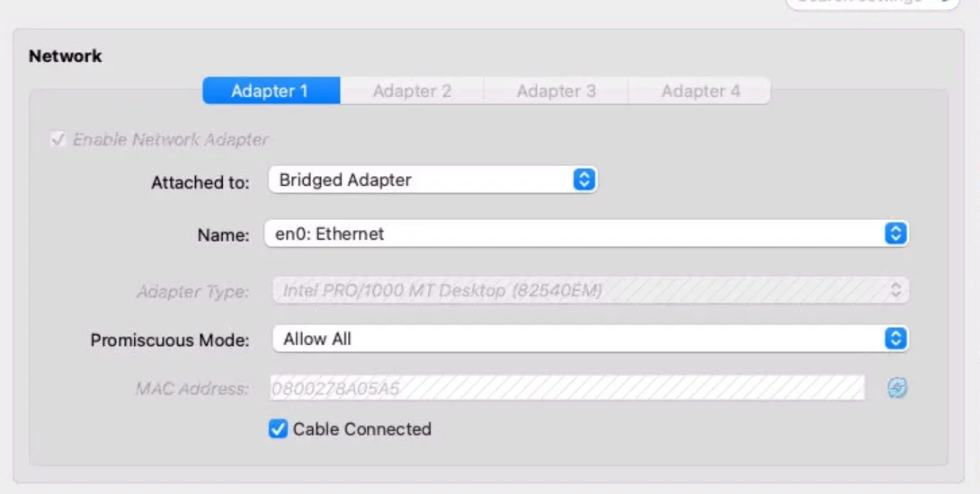Toggle the Enable Network Adapter checkbox
Image resolution: width=980 pixels, height=494 pixels.
click(58, 139)
